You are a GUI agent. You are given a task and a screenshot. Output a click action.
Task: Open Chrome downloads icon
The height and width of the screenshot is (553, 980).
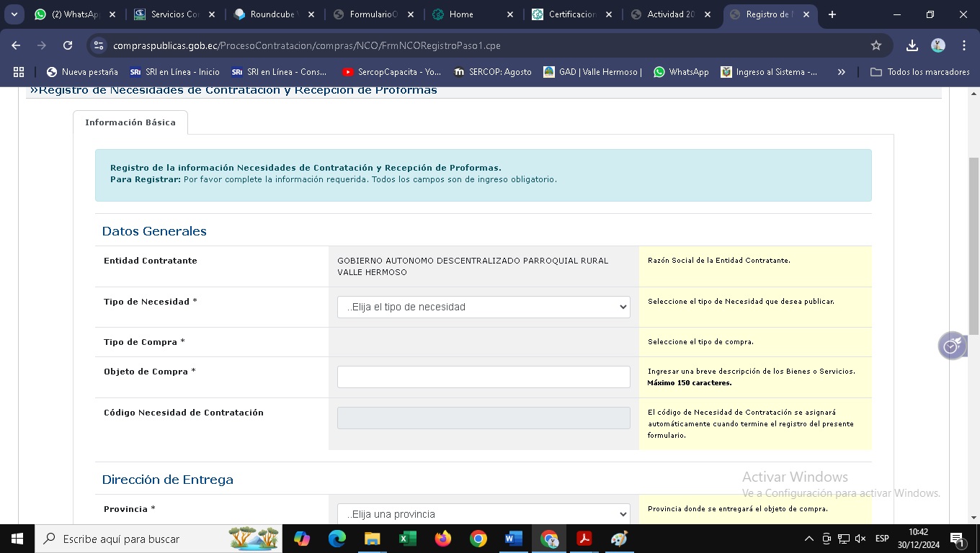click(x=912, y=45)
